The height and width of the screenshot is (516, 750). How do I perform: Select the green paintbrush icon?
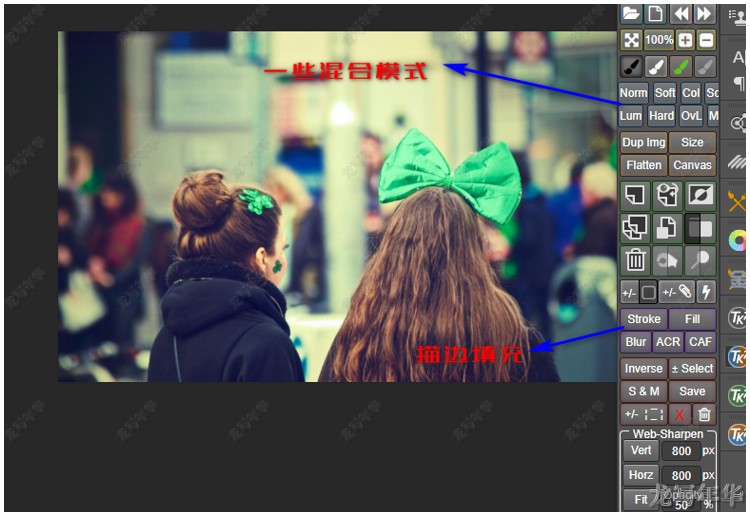pos(681,67)
